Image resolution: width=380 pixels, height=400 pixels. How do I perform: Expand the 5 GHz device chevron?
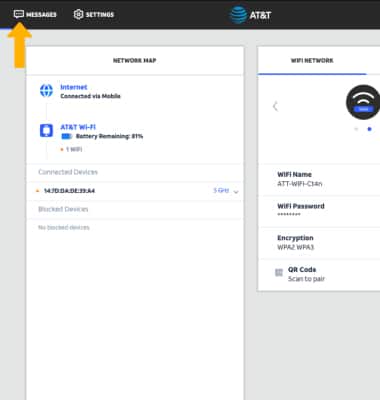(236, 192)
